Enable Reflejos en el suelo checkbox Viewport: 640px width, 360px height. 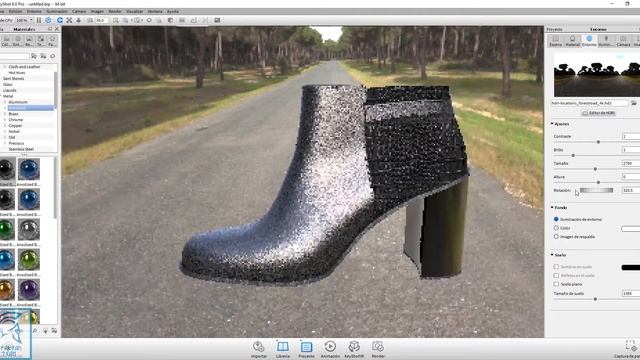tap(556, 276)
